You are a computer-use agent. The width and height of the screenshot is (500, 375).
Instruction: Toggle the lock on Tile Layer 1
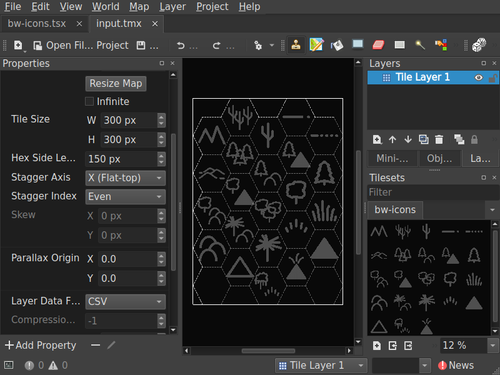[x=493, y=78]
